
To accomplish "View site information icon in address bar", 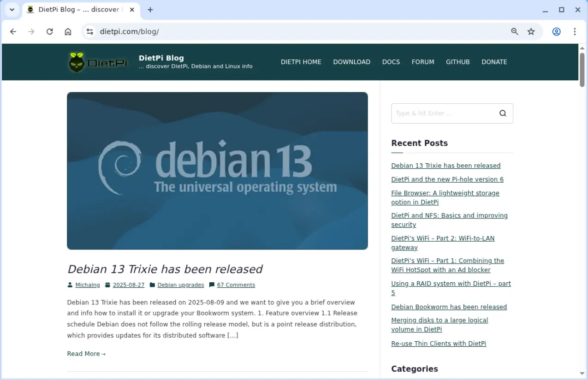I will (90, 32).
